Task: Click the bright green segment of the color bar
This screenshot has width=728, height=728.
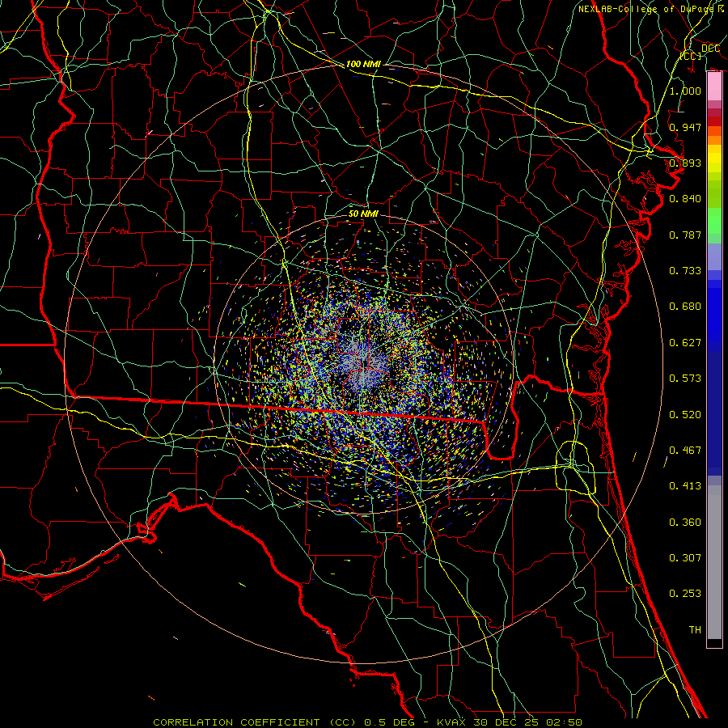Action: coord(714,221)
